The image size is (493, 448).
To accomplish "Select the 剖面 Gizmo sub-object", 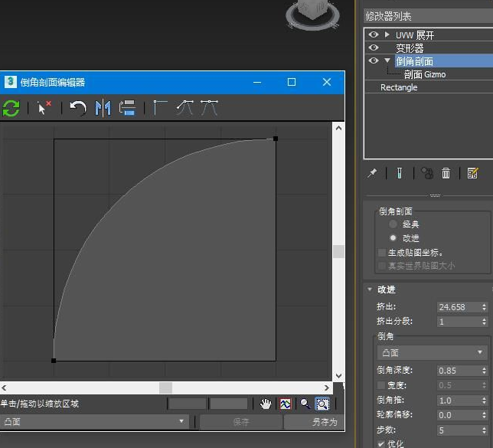I will pyautogui.click(x=425, y=74).
